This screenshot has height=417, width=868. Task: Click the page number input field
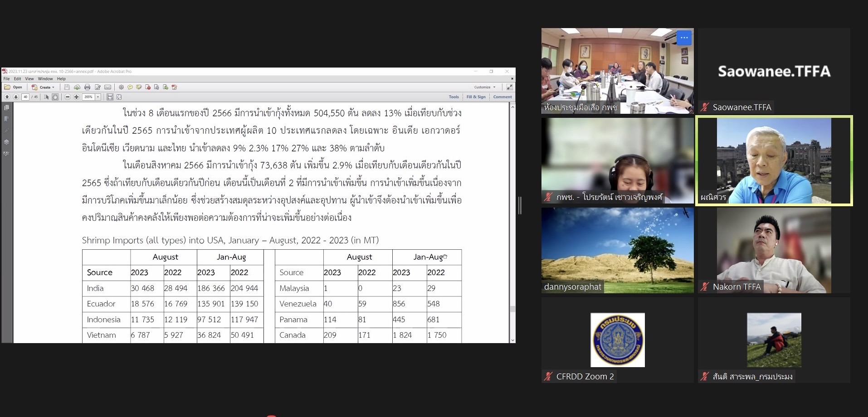point(25,97)
